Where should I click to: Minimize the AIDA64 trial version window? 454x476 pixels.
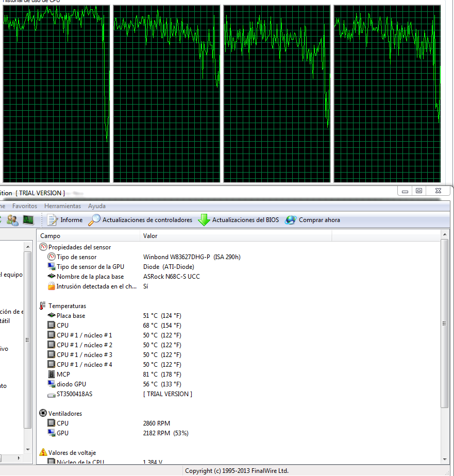(405, 191)
